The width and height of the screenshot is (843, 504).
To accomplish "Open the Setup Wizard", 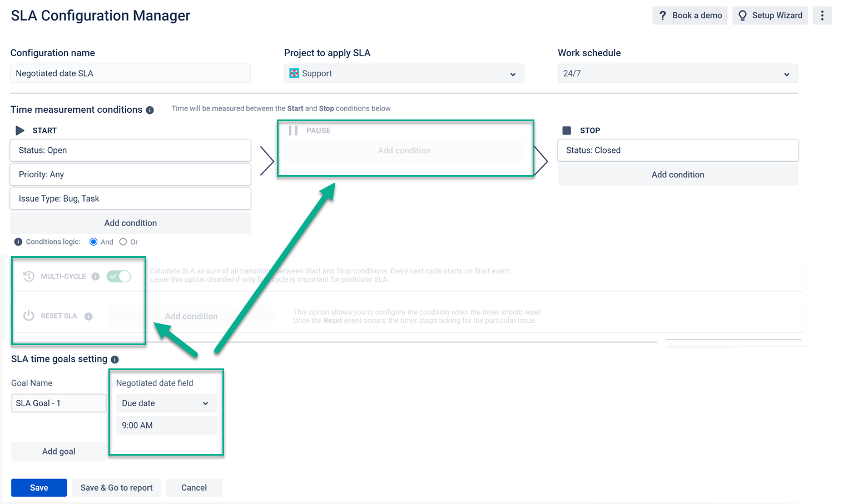I will pyautogui.click(x=770, y=16).
